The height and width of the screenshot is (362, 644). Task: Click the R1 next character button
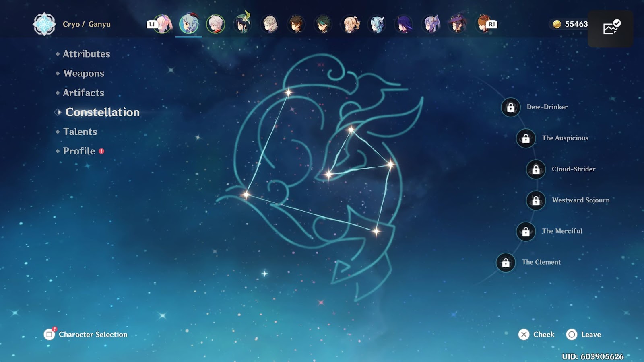coord(492,24)
